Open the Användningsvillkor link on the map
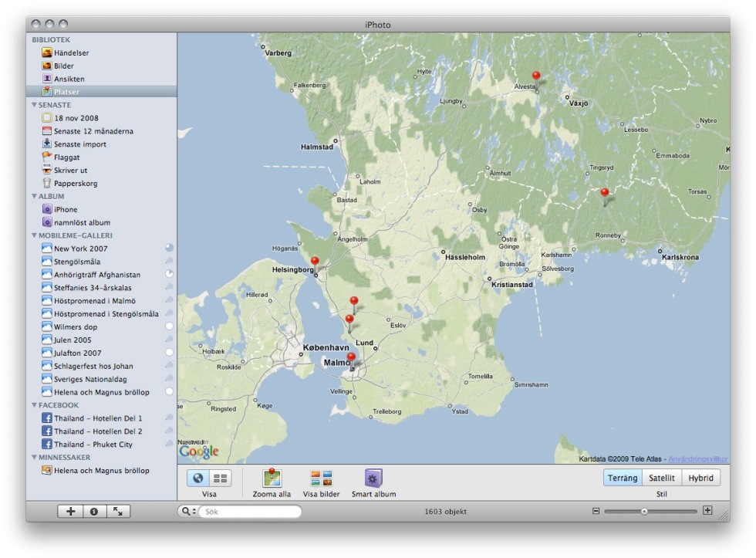The height and width of the screenshot is (558, 756). point(697,458)
